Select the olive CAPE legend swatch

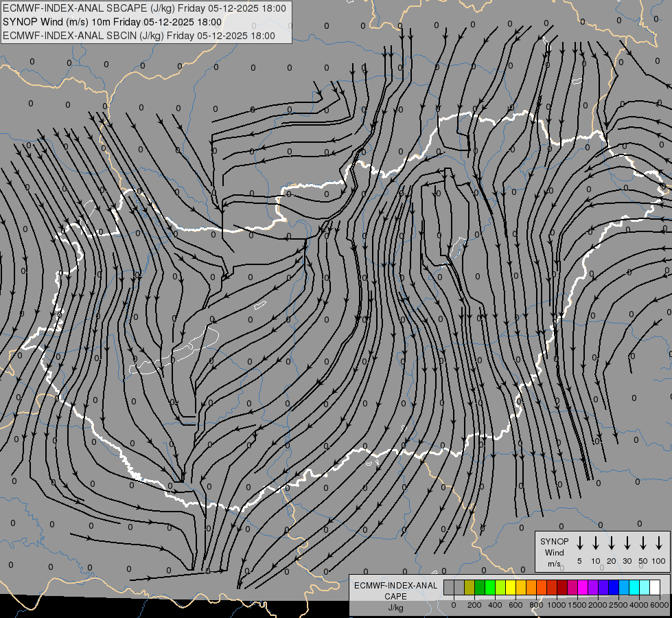coord(470,587)
